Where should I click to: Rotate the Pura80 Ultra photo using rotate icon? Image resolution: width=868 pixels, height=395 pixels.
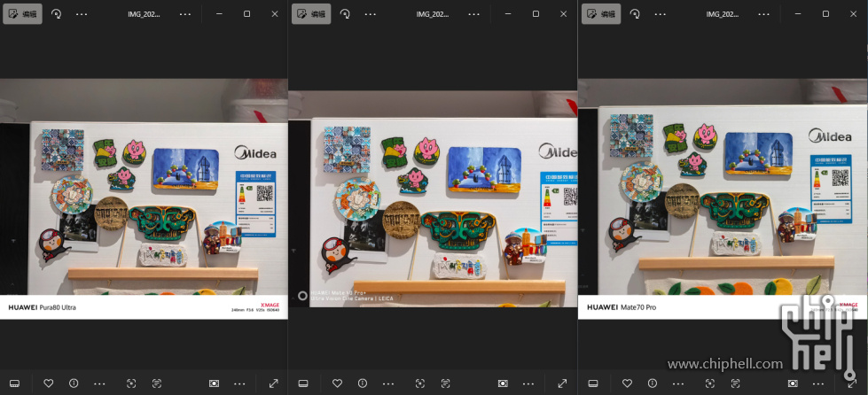tap(56, 14)
